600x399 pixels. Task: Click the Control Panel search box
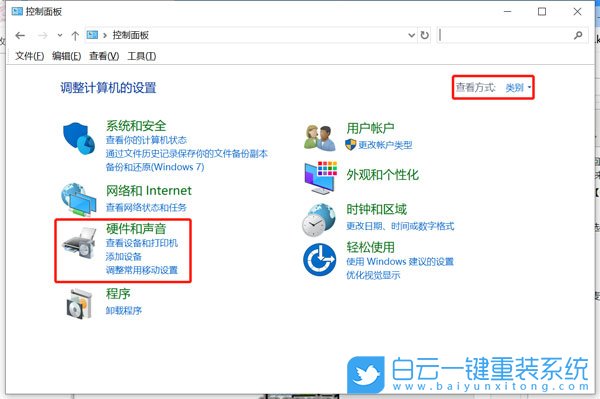tap(512, 35)
